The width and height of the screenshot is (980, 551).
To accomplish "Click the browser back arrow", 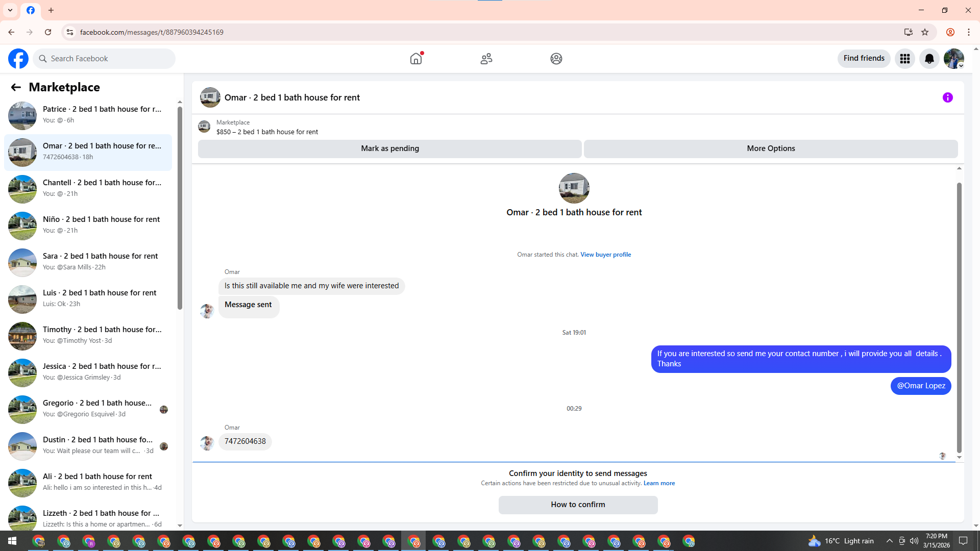I will tap(11, 32).
